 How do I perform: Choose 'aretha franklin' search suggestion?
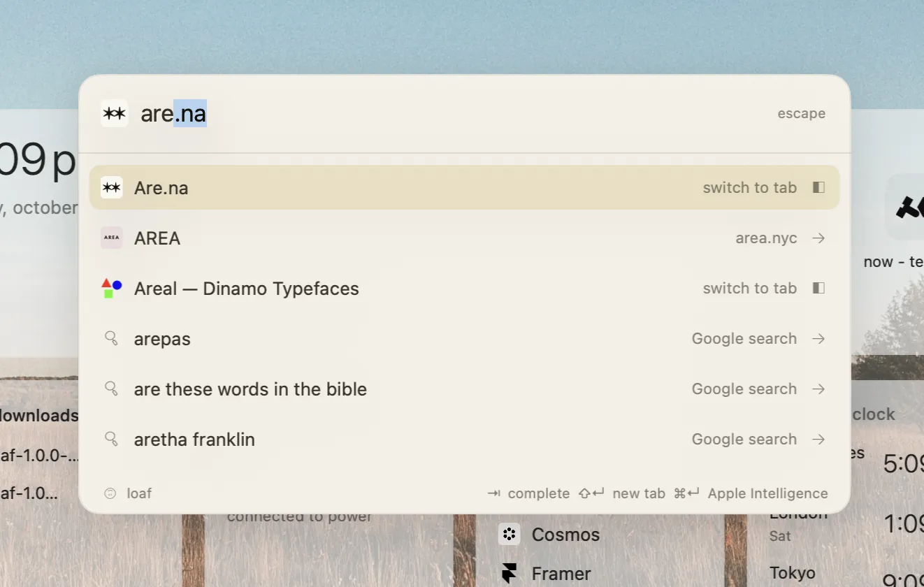pos(464,439)
